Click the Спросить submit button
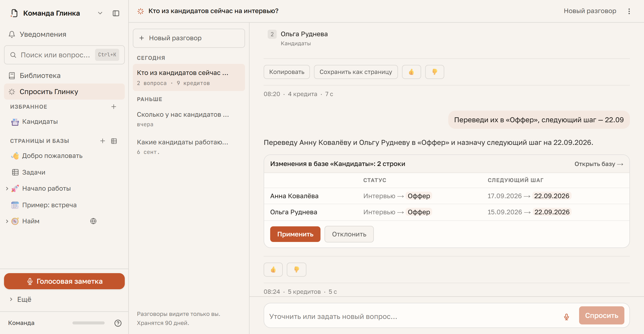This screenshot has height=334, width=644. click(x=602, y=315)
